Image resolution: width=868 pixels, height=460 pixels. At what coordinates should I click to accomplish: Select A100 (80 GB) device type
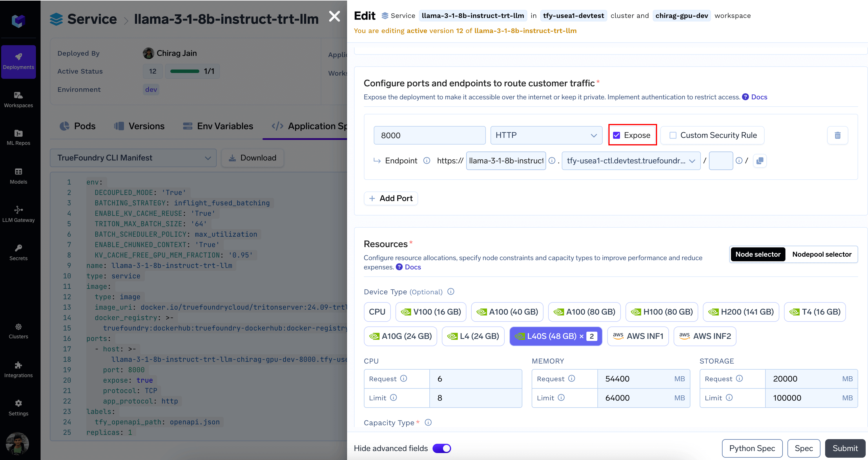coord(584,312)
